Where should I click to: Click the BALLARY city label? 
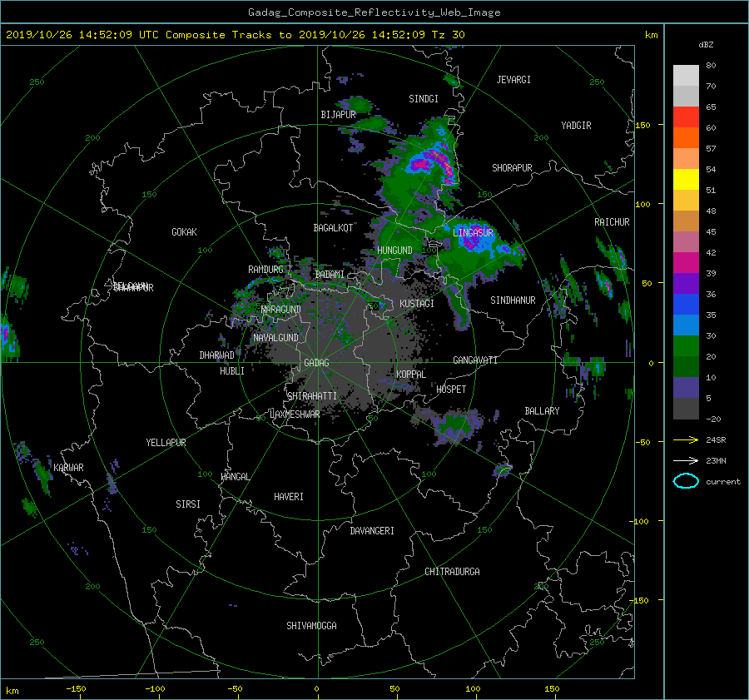coord(542,411)
